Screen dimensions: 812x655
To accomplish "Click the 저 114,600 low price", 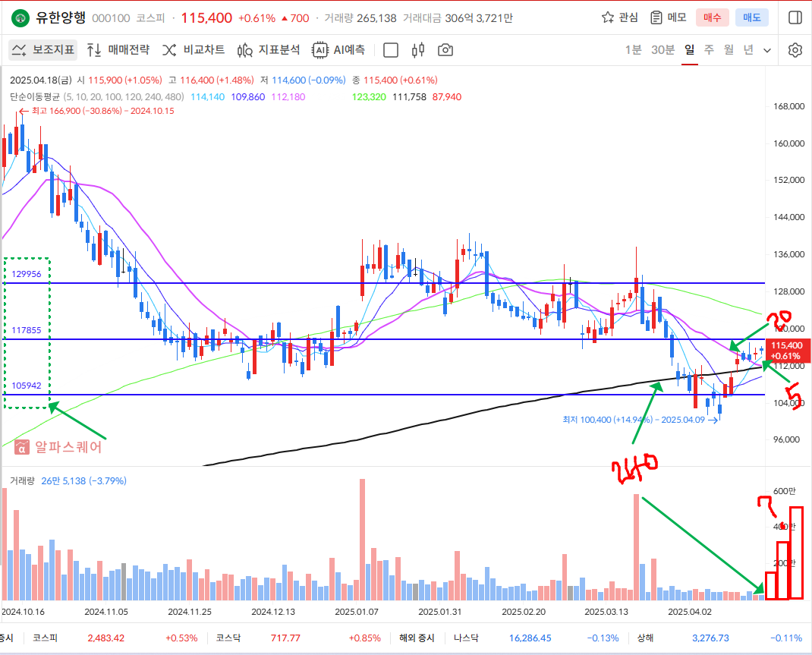I will pyautogui.click(x=303, y=80).
